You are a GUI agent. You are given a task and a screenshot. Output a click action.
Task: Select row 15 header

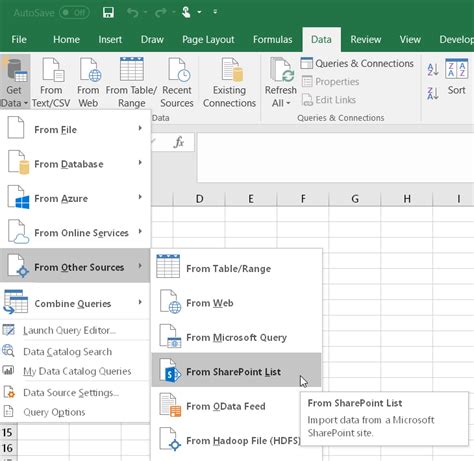(8, 432)
